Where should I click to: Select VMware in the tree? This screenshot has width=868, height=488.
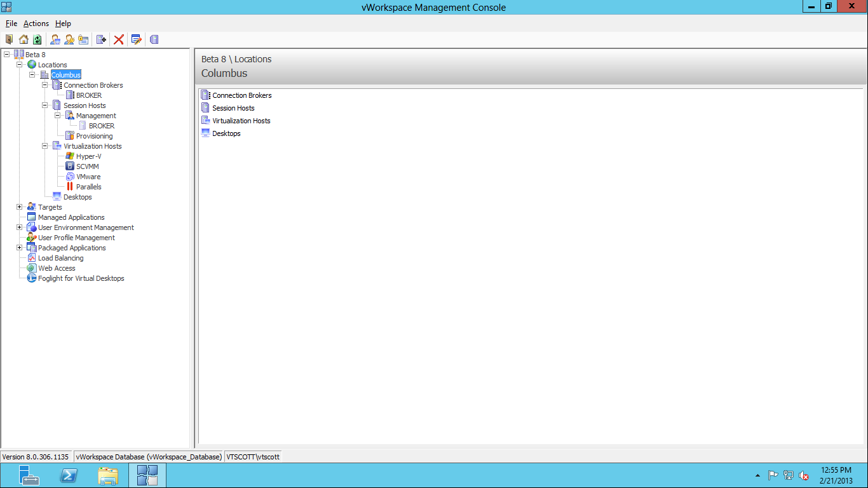[x=88, y=177]
